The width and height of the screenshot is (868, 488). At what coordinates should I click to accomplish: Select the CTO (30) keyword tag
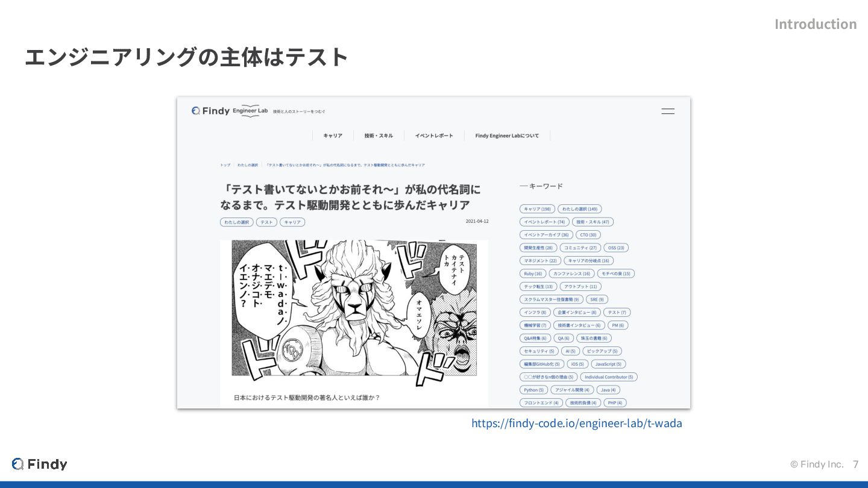(588, 235)
